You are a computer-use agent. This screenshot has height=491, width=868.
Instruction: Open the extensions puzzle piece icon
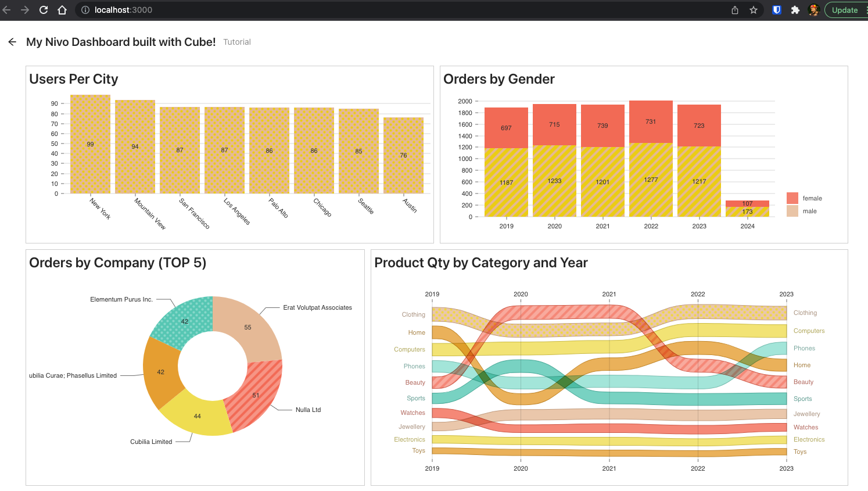click(x=795, y=10)
